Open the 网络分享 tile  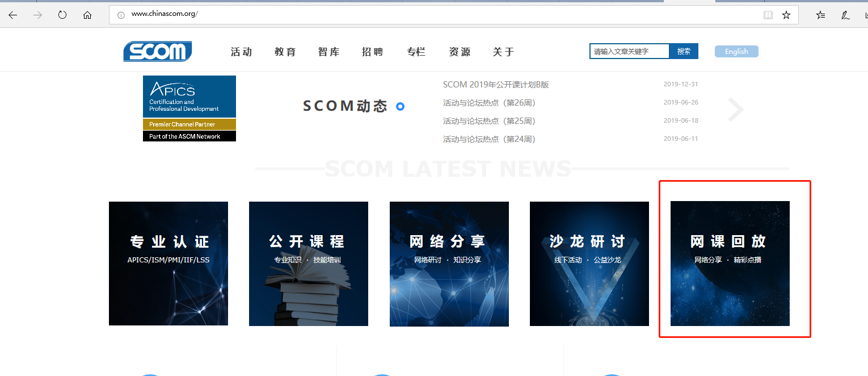pyautogui.click(x=449, y=264)
